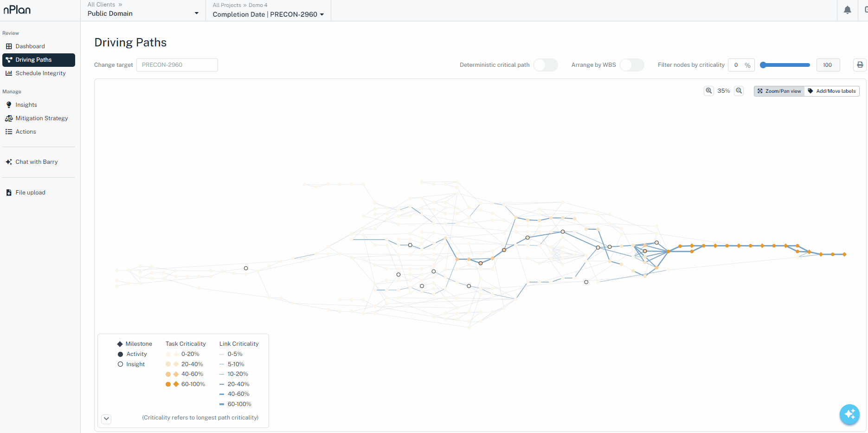Click the print icon near the criticality filter

click(860, 65)
